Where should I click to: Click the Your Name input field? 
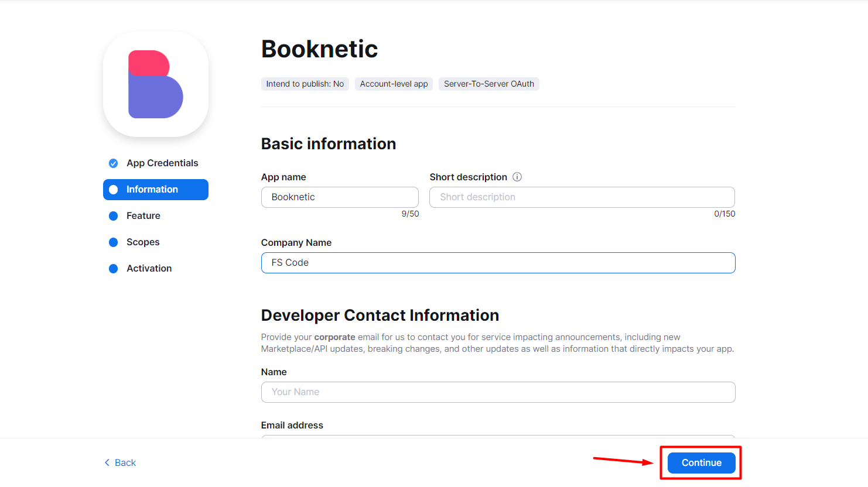coord(498,392)
